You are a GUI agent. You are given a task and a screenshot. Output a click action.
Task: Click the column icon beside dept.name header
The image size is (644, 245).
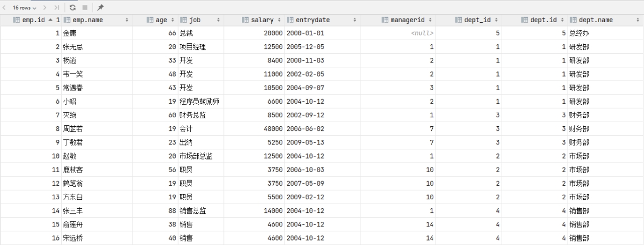[573, 20]
